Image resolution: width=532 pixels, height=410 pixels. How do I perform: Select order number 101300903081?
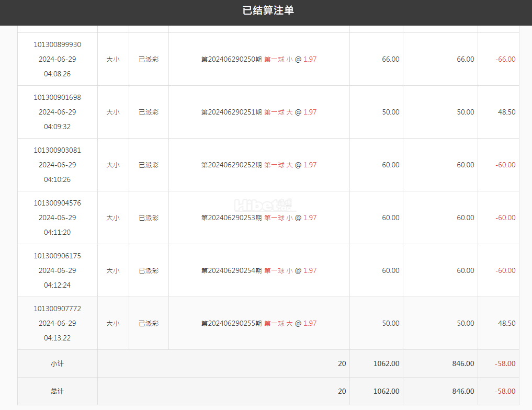click(58, 150)
